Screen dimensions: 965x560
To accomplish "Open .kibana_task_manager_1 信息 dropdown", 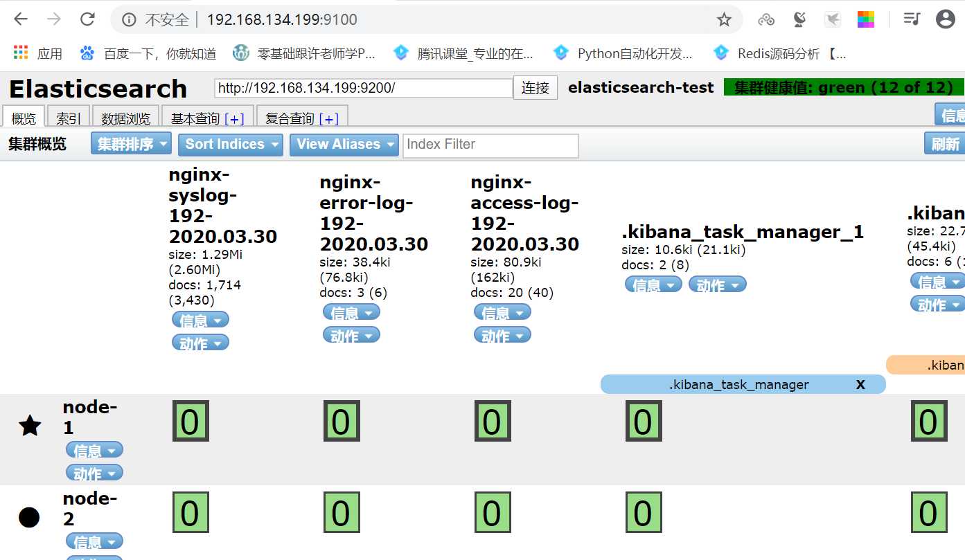I will pyautogui.click(x=653, y=284).
